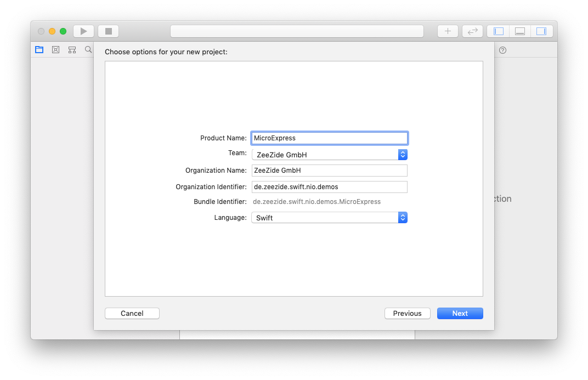Viewport: 588px width, 380px height.
Task: Click the toolbar activity status field
Action: [x=297, y=31]
